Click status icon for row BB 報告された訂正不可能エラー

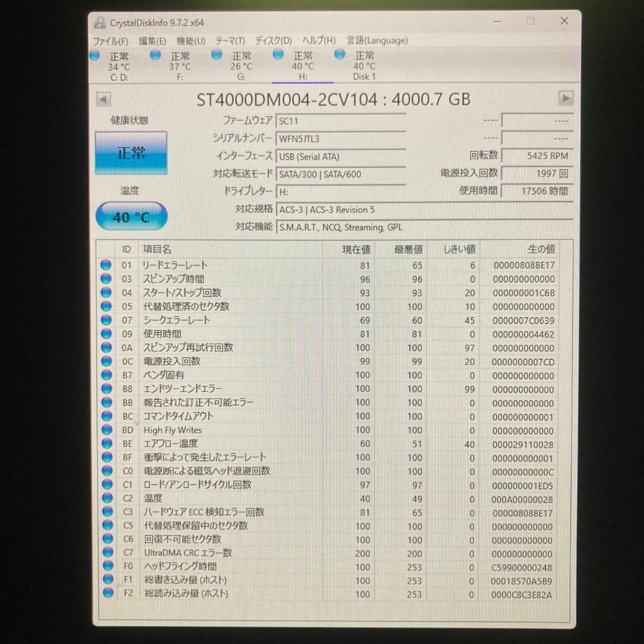coord(107,402)
